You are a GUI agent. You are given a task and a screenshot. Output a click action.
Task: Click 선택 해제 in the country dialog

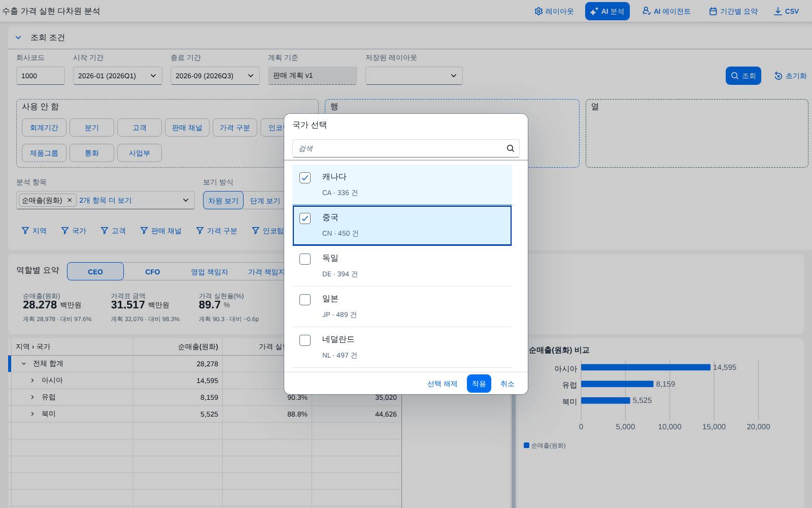[x=443, y=384]
